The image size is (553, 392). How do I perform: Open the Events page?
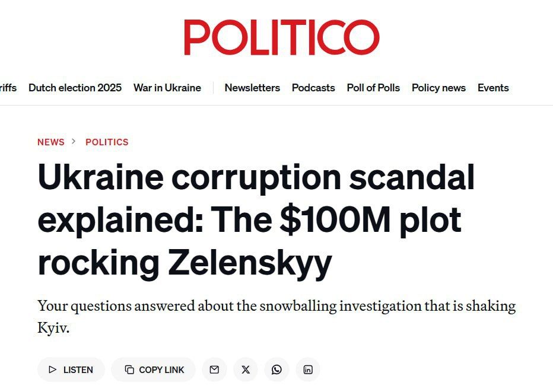pos(493,88)
